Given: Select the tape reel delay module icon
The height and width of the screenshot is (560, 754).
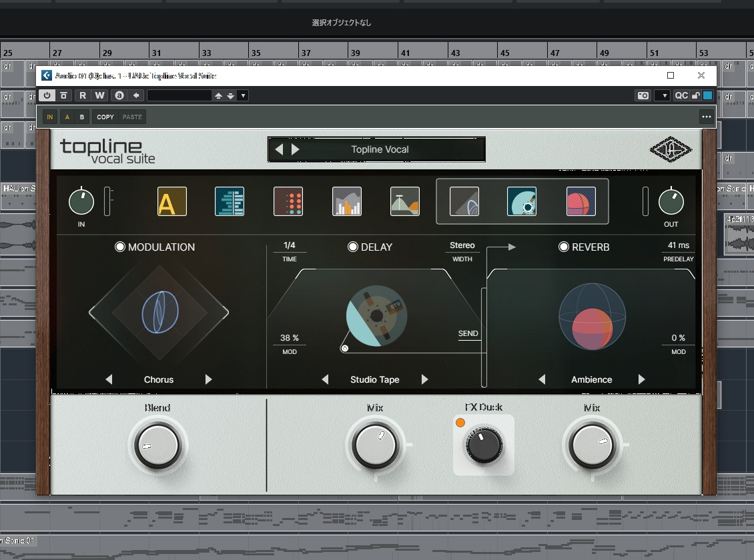Looking at the screenshot, I should click(522, 201).
